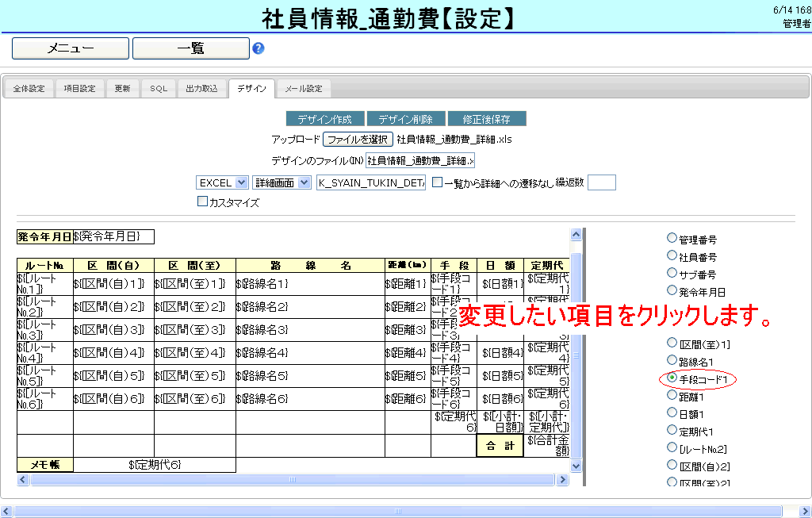Click the デザイン作成 button
This screenshot has width=812, height=518.
[x=324, y=119]
